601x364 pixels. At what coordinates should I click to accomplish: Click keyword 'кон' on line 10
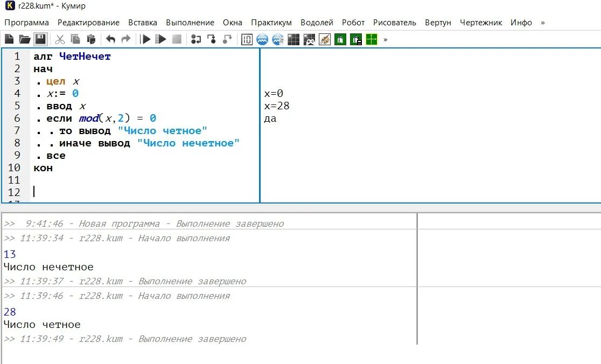click(x=43, y=168)
